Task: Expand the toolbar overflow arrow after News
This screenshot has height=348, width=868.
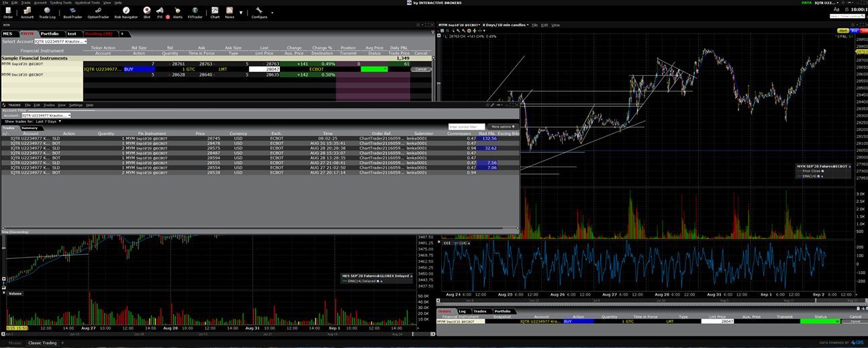Action: coord(241,13)
